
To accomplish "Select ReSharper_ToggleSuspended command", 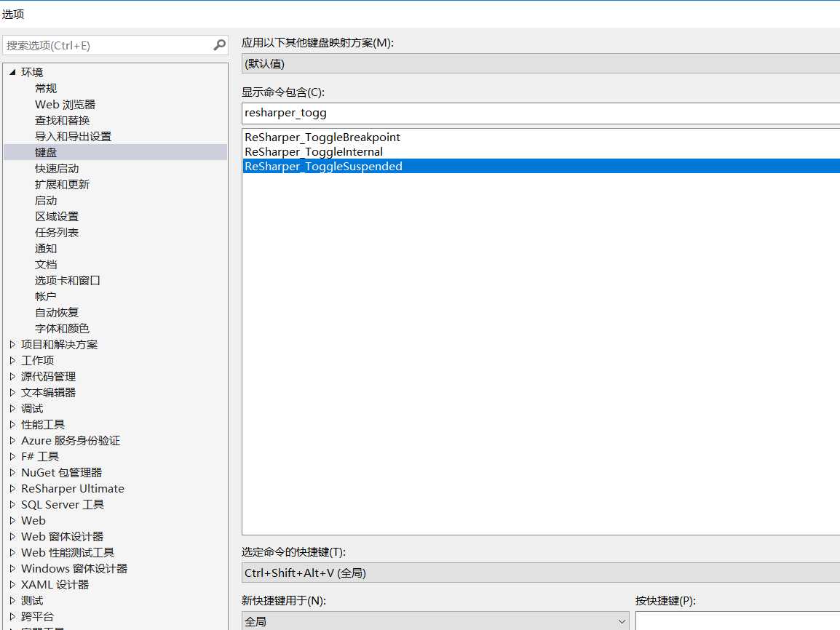I will [x=541, y=167].
